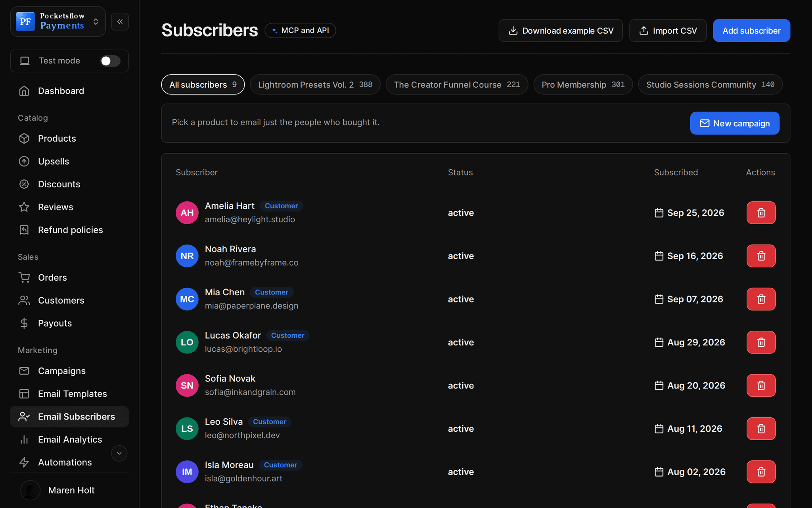Click Noah Rivera's NR avatar
Image resolution: width=812 pixels, height=508 pixels.
pos(187,256)
